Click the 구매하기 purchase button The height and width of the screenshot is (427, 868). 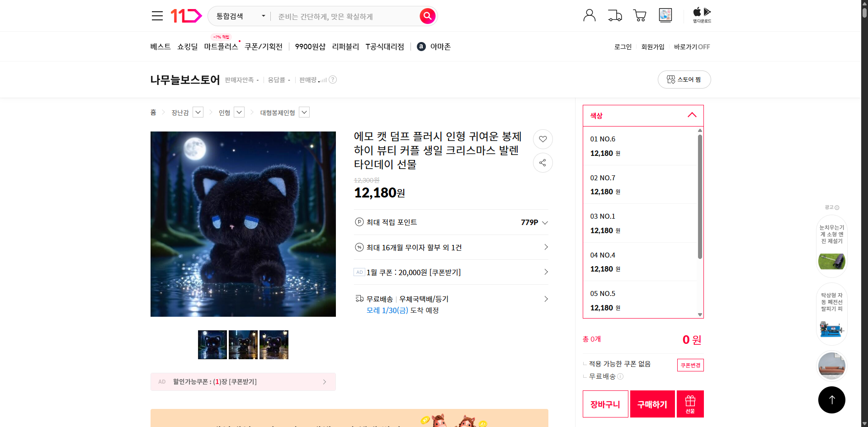[652, 404]
